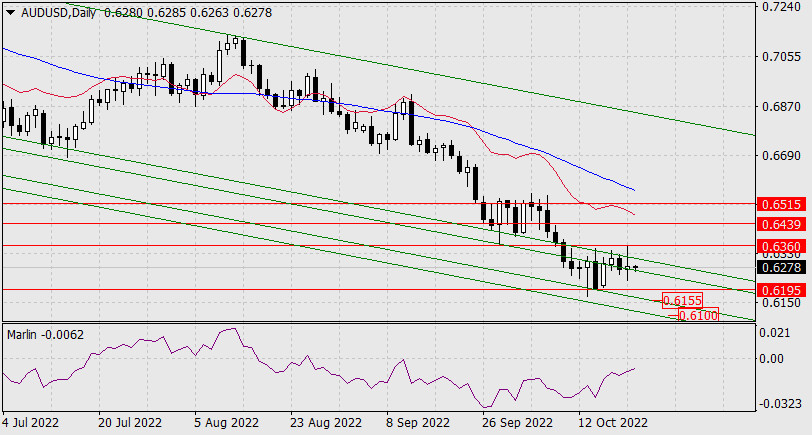Select the 20 Jul 2022 date label
Screen dimensions: 812x435
coord(130,423)
